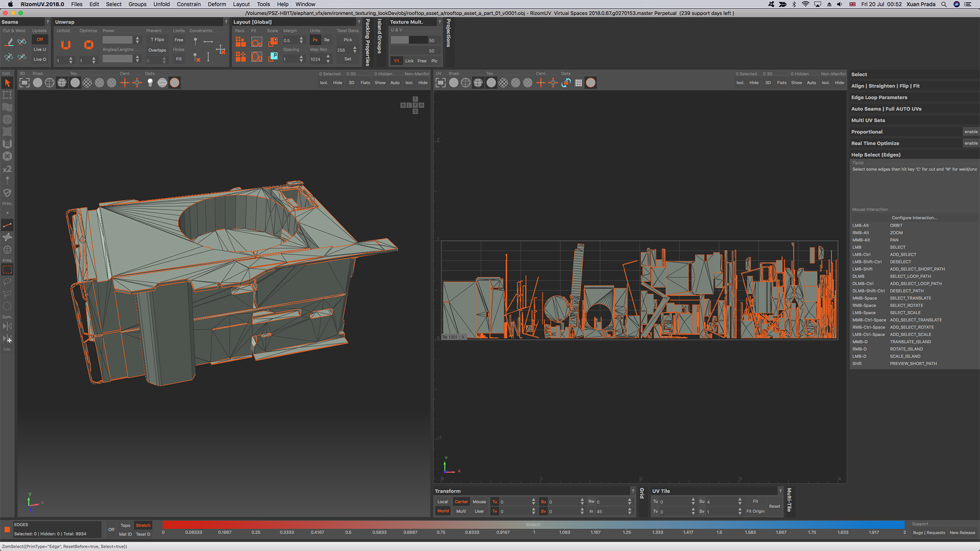Click the UV viewport frame-all icon
Viewport: 980px width, 551px height.
coord(440,83)
